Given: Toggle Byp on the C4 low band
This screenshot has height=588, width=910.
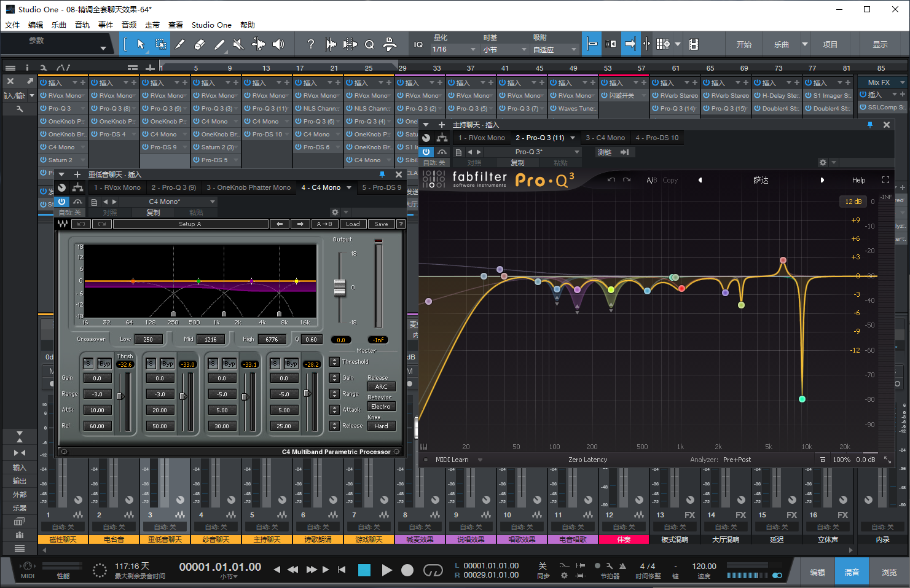Looking at the screenshot, I should 105,364.
